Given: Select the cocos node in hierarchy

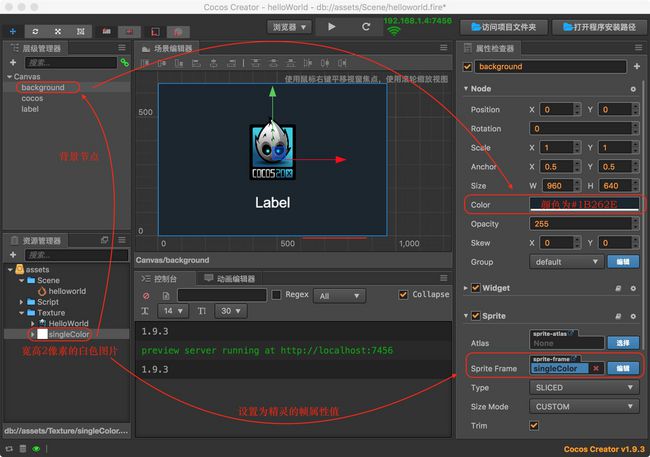Looking at the screenshot, I should 32,99.
